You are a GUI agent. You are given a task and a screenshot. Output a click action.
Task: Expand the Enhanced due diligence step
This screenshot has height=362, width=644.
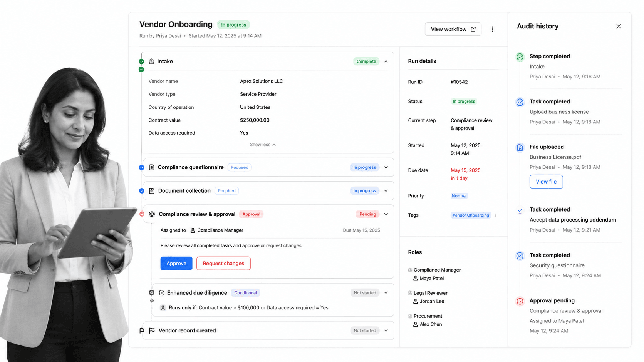pyautogui.click(x=386, y=293)
